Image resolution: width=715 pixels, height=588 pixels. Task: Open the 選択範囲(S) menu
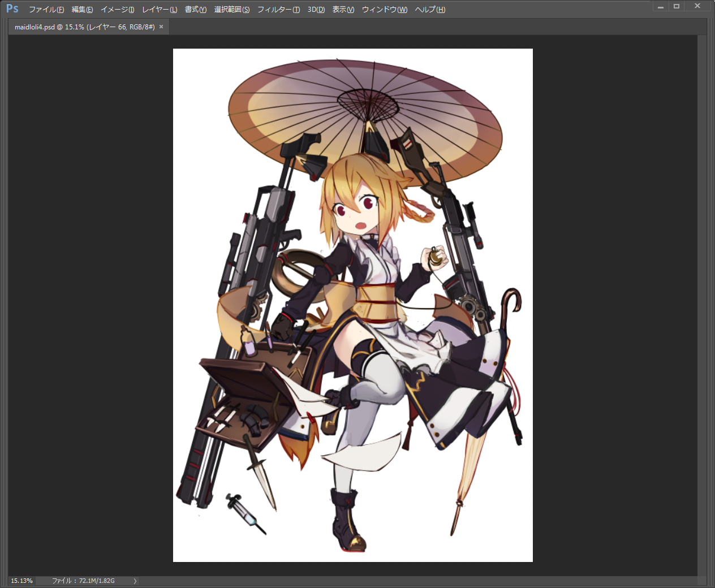click(231, 10)
